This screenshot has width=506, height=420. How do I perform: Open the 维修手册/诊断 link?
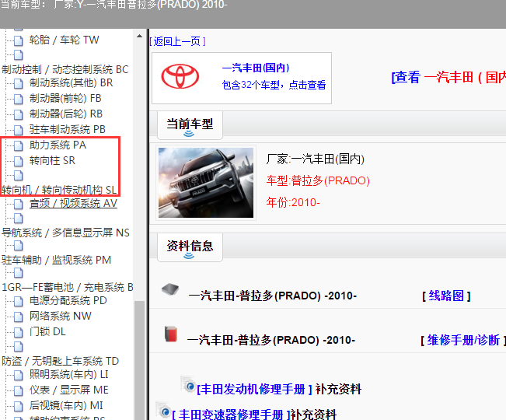click(463, 340)
